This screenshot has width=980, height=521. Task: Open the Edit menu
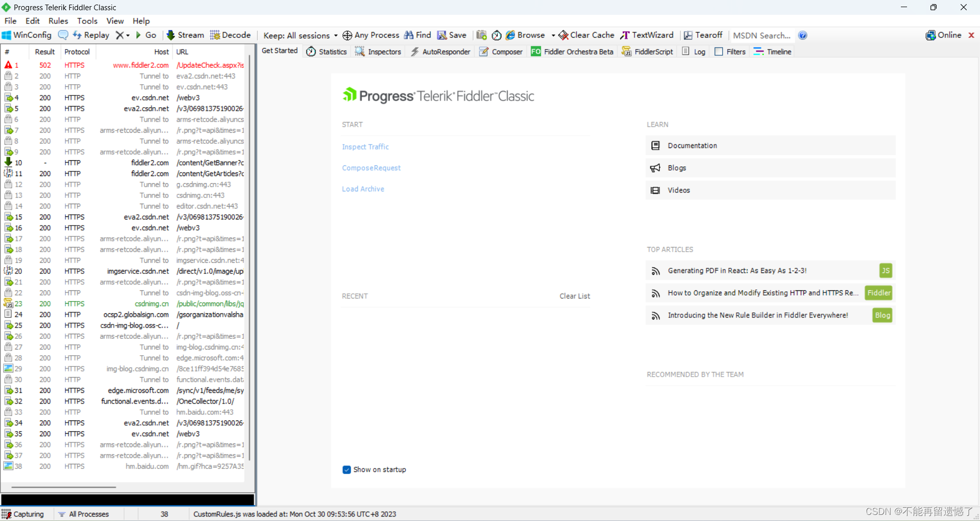click(33, 21)
